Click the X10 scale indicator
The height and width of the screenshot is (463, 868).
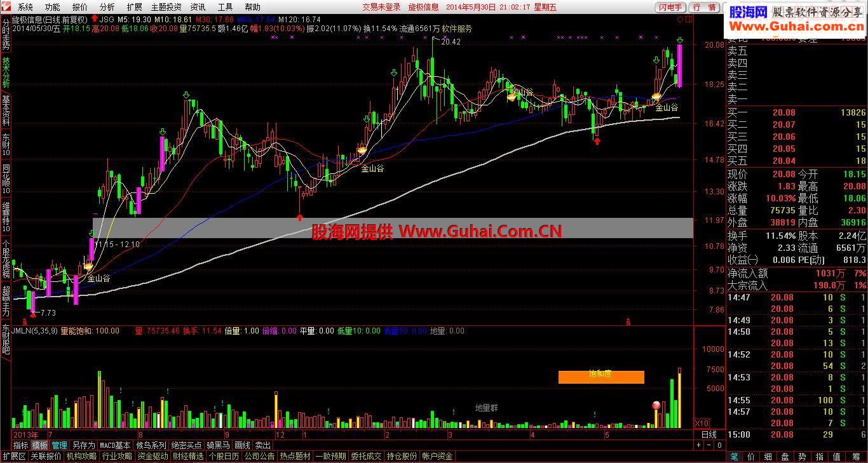click(701, 423)
